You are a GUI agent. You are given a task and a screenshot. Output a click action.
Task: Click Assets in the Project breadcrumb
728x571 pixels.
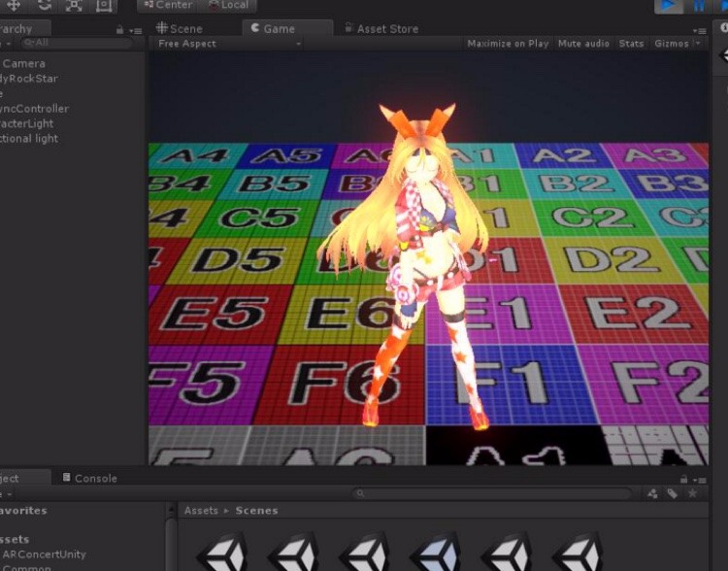click(201, 511)
